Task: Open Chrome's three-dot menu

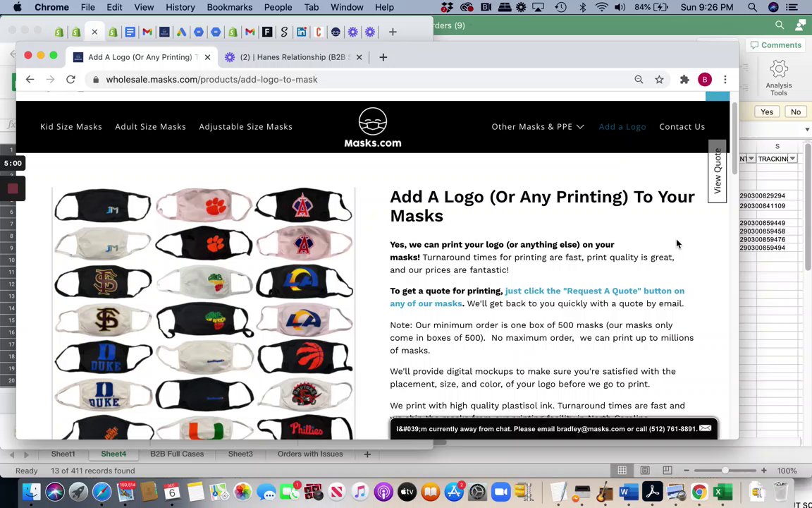Action: pyautogui.click(x=725, y=79)
